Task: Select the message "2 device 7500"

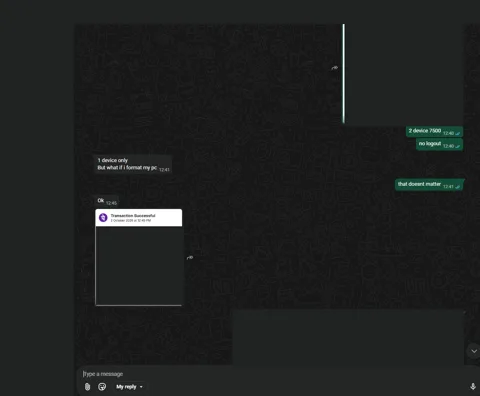Action: point(434,131)
